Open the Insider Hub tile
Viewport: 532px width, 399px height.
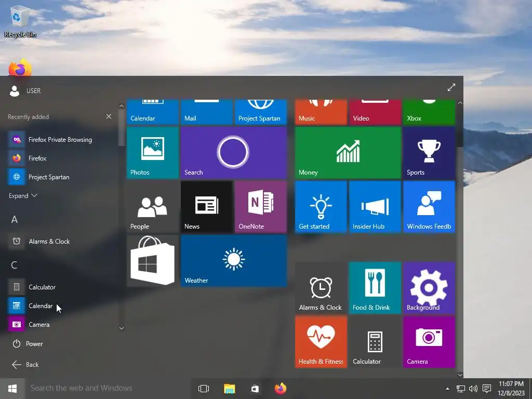pos(375,207)
